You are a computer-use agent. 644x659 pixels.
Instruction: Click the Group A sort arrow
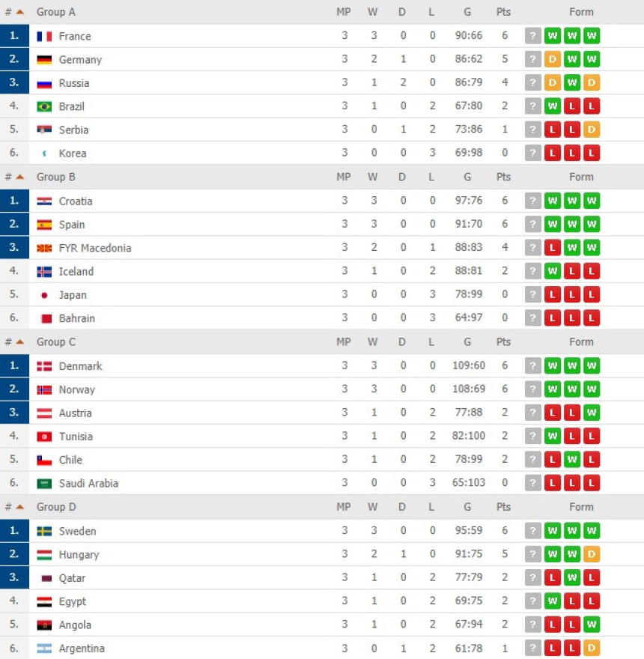click(19, 12)
